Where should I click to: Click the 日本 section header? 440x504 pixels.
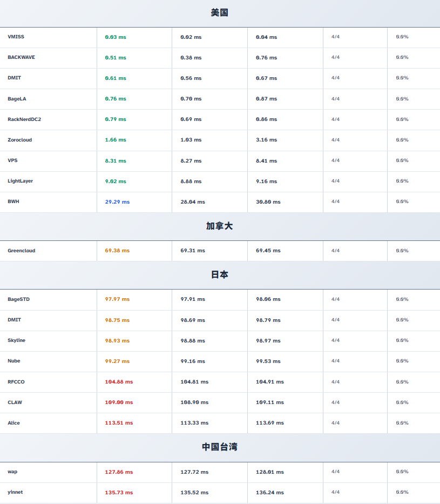click(x=220, y=274)
